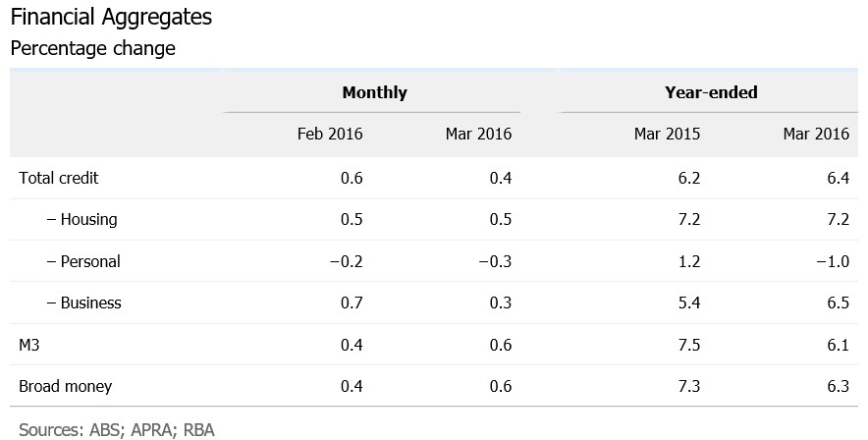This screenshot has height=440, width=868.
Task: Click the Percentage change subtitle
Action: [x=92, y=48]
